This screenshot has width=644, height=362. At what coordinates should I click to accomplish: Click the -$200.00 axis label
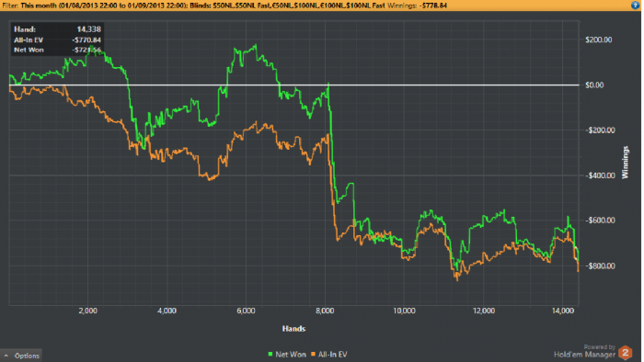[x=600, y=130]
